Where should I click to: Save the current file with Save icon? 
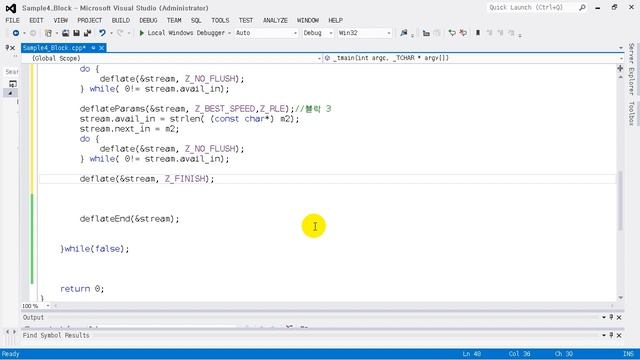click(x=76, y=33)
